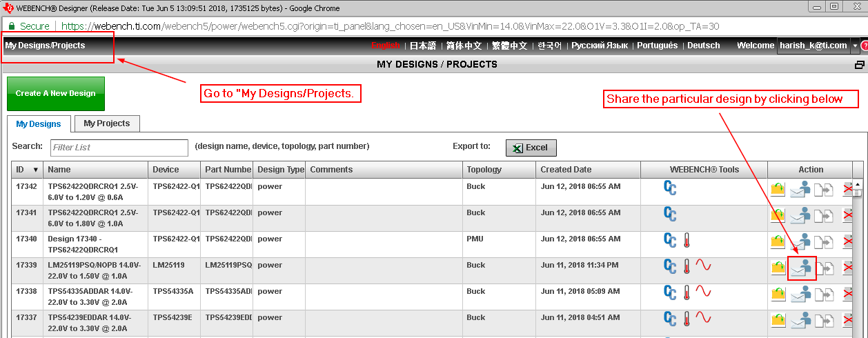Click the table scrollbar up arrow
868x338 pixels.
tap(858, 184)
